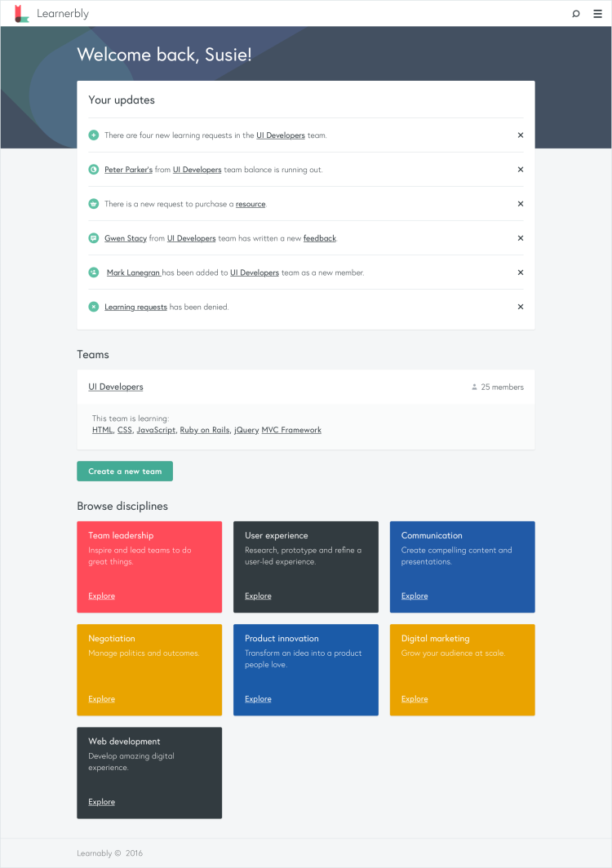Viewport: 612px width, 868px height.
Task: Click the Team leadership card title
Action: click(121, 535)
